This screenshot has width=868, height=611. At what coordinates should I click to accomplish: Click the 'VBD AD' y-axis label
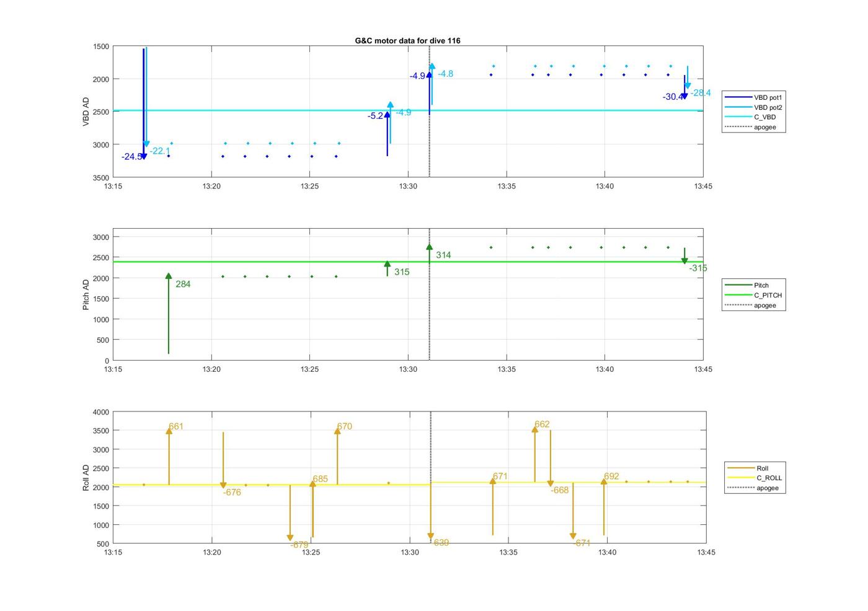pos(86,112)
